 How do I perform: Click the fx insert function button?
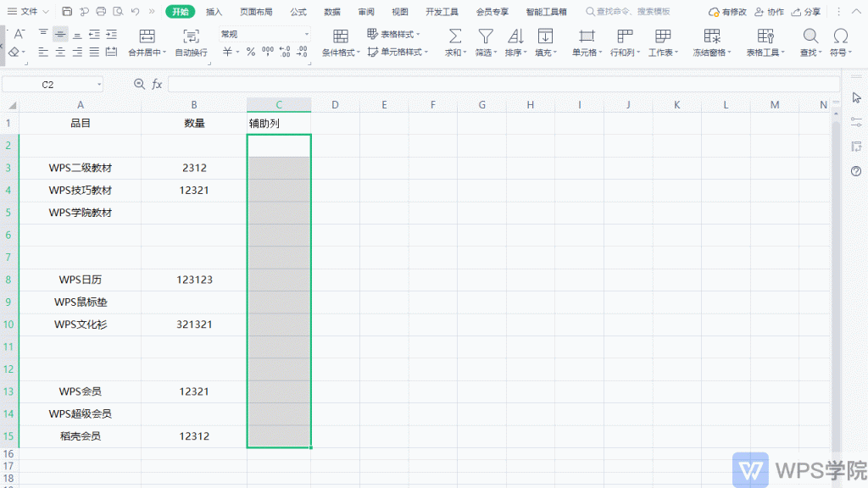(157, 84)
